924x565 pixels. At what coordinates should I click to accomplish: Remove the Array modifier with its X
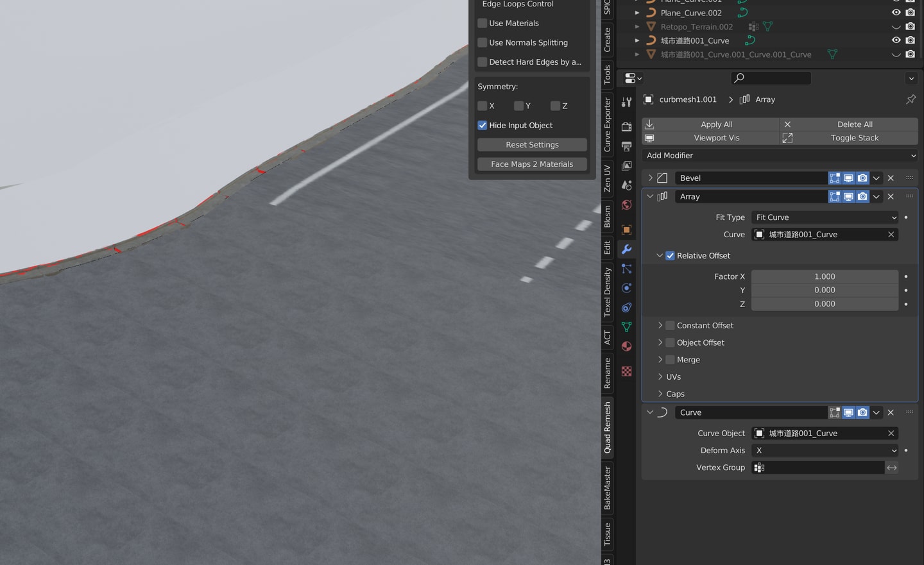pyautogui.click(x=891, y=196)
